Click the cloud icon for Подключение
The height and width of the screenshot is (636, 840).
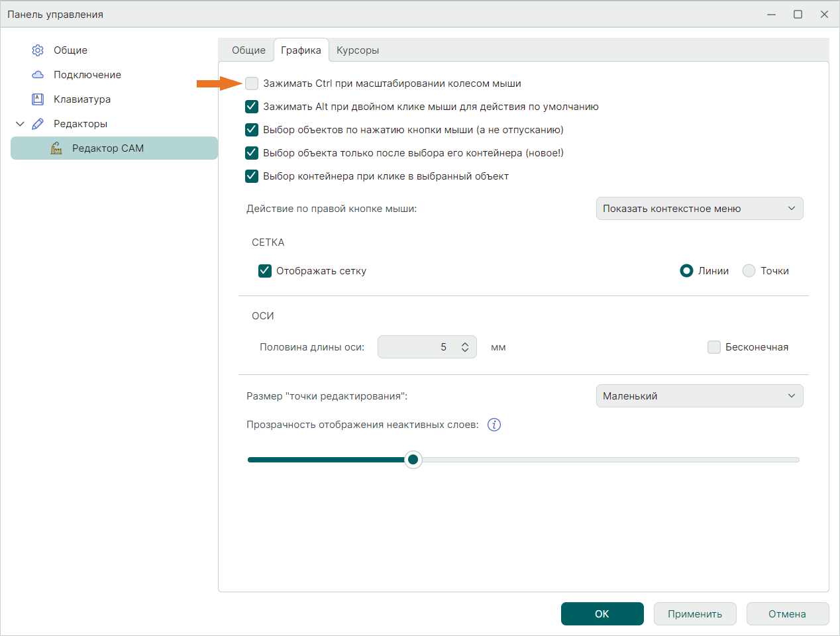click(38, 75)
